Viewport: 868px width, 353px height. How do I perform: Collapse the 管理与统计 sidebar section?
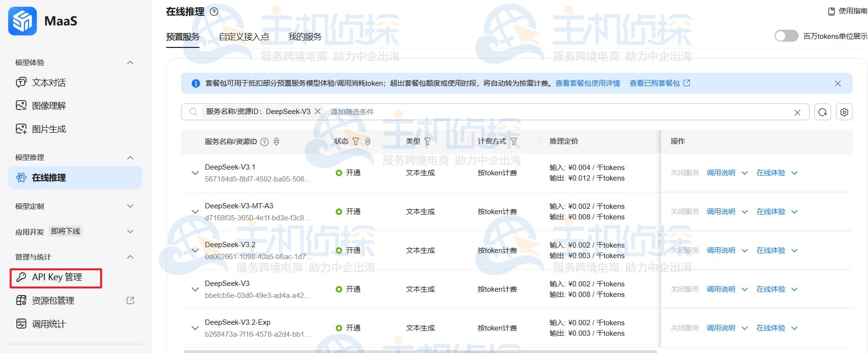(x=130, y=257)
